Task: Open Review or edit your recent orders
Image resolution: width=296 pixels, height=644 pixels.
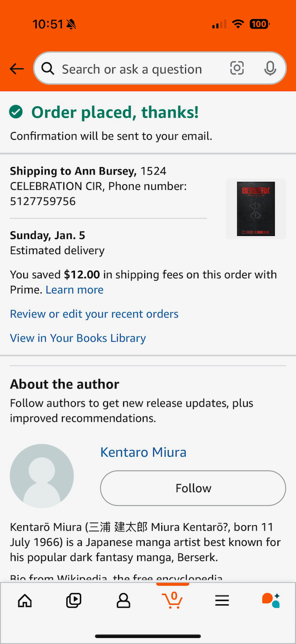Action: [x=94, y=314]
